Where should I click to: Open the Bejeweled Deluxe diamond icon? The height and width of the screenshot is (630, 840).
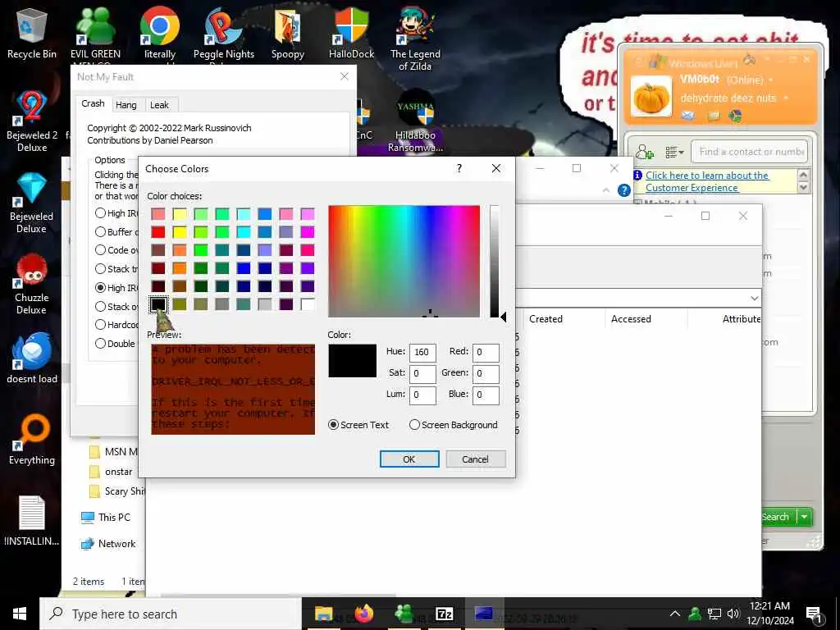(x=32, y=203)
